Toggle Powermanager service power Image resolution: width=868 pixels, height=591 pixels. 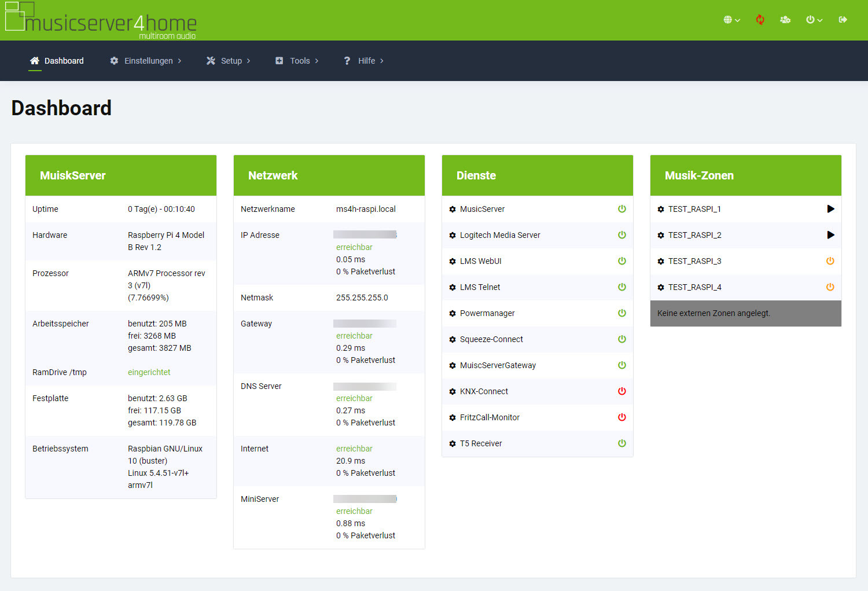622,313
